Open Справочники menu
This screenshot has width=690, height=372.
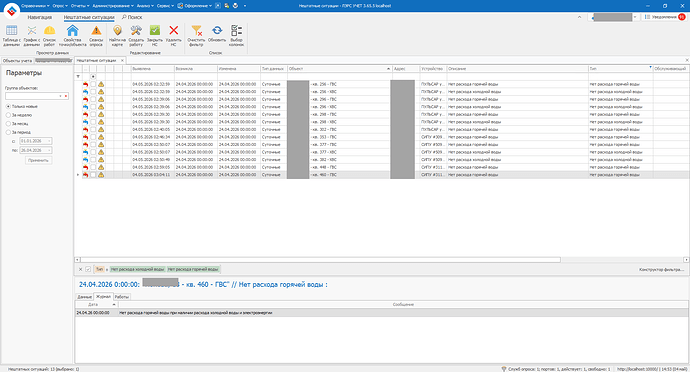[x=35, y=6]
